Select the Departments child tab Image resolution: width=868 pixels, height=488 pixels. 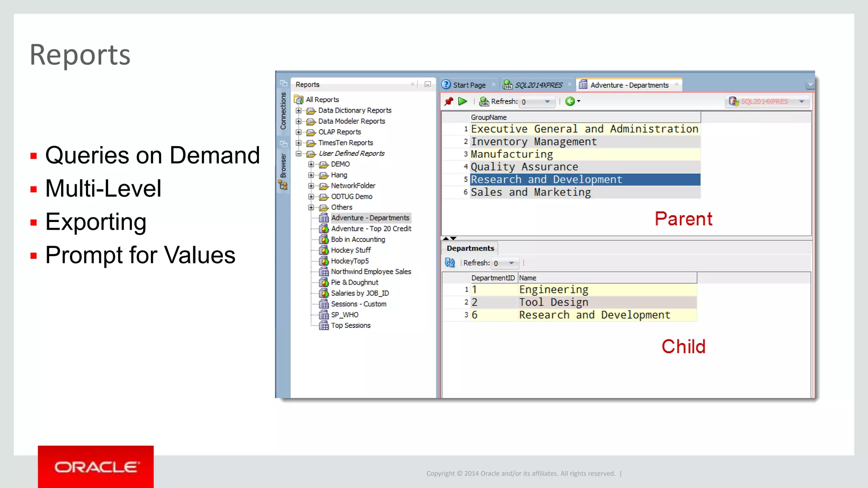click(x=470, y=248)
